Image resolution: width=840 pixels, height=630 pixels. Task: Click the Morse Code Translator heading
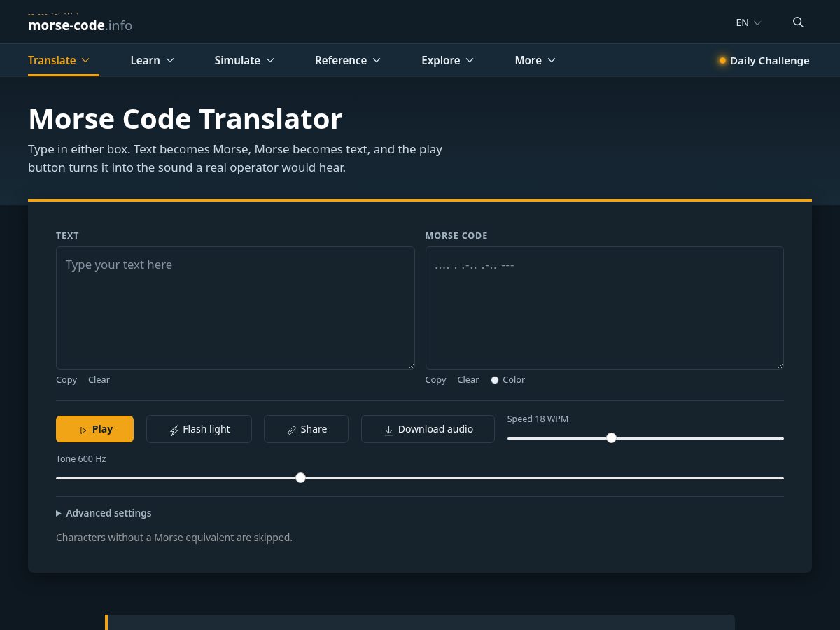point(185,118)
